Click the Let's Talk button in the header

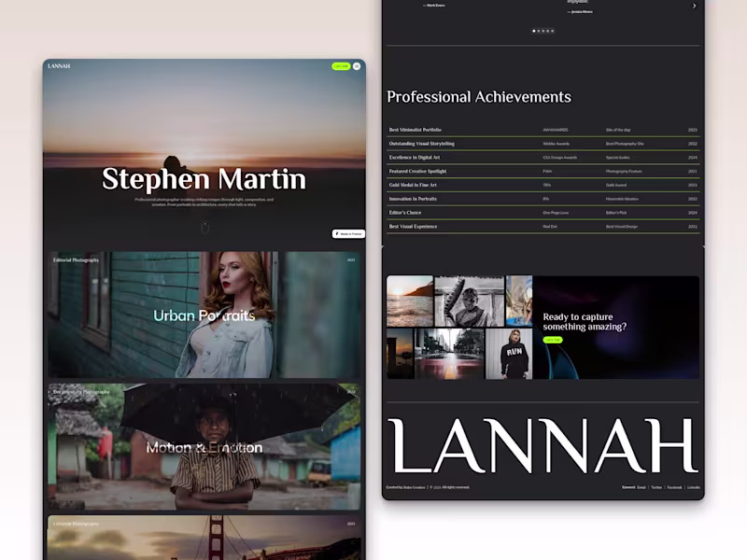(x=341, y=66)
